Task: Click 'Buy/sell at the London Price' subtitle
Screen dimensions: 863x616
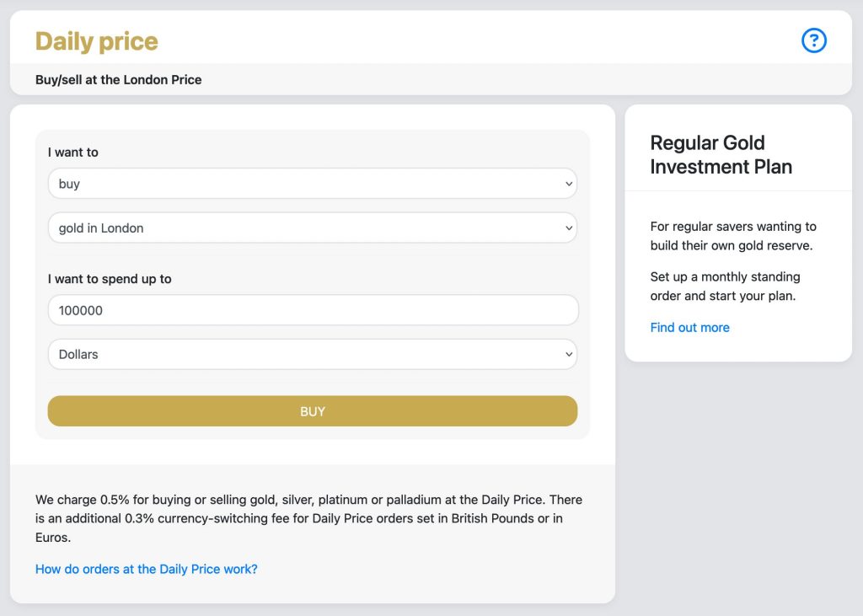Action: coord(119,80)
